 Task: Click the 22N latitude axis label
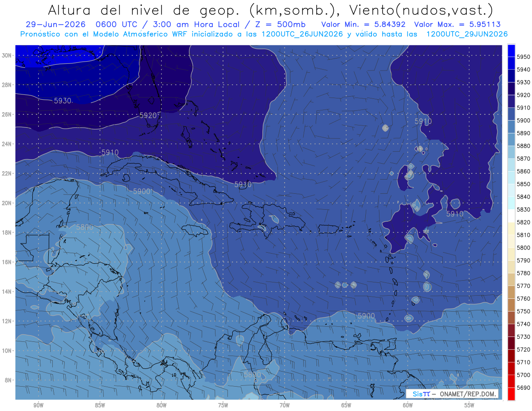click(x=7, y=173)
